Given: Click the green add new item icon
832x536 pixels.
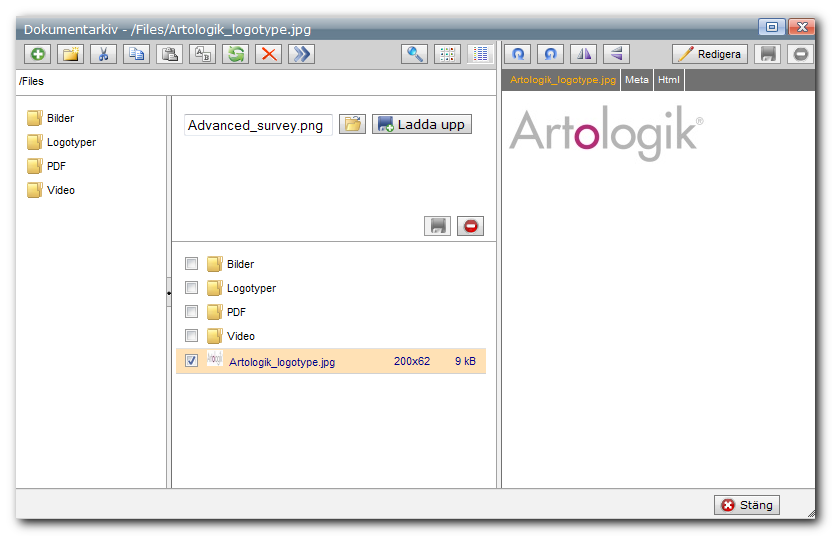Looking at the screenshot, I should click(x=38, y=54).
